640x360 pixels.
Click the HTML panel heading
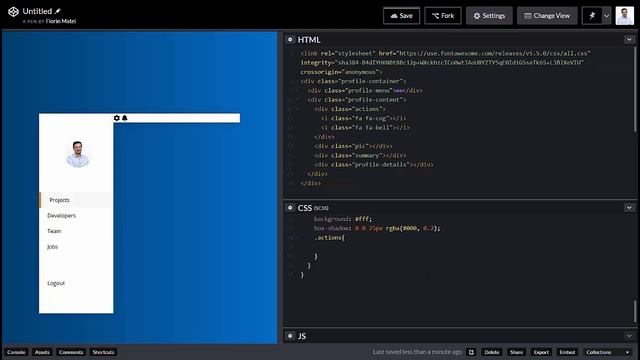pos(309,40)
